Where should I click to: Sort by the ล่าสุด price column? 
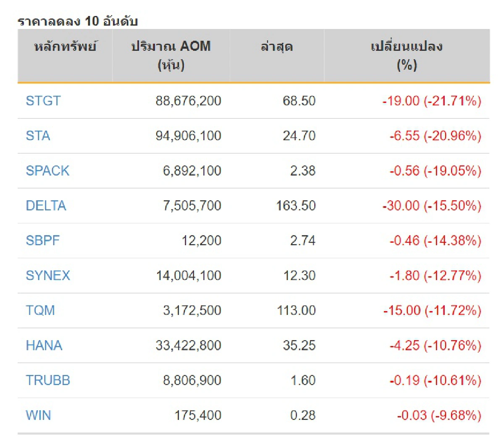pyautogui.click(x=277, y=47)
